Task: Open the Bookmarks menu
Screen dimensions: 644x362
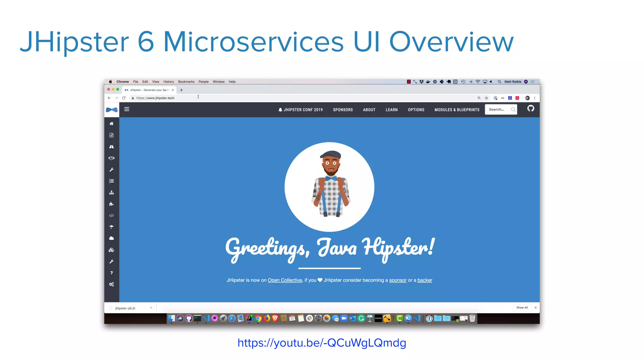Action: point(186,82)
